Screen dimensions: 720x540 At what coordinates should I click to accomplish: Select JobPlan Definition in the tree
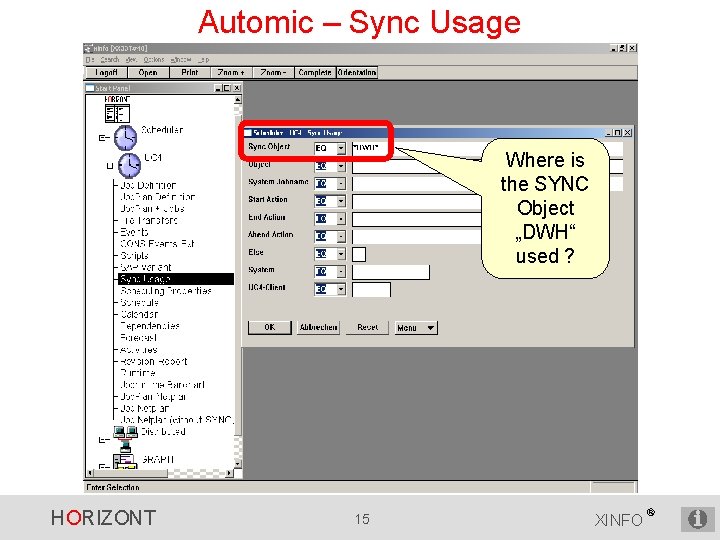[158, 197]
